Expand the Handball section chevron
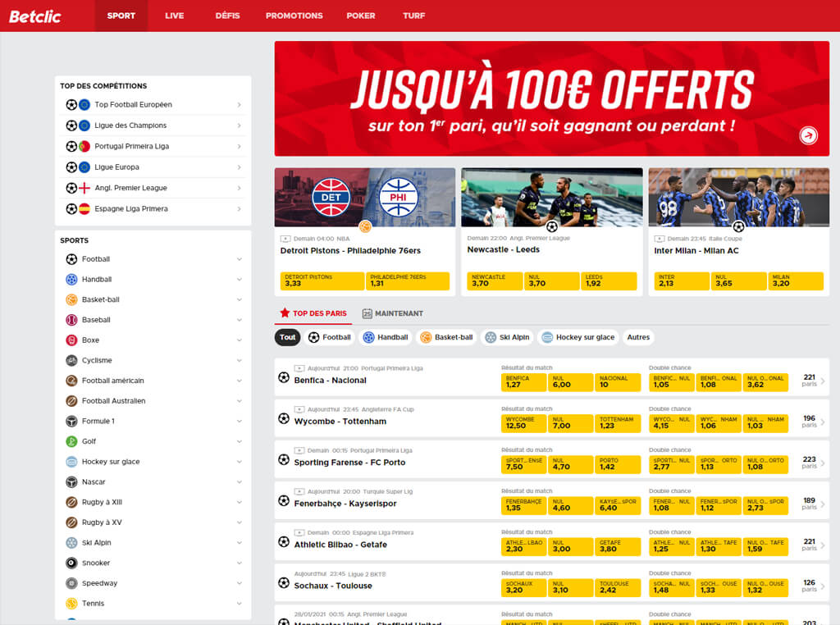Image resolution: width=840 pixels, height=625 pixels. coord(239,280)
